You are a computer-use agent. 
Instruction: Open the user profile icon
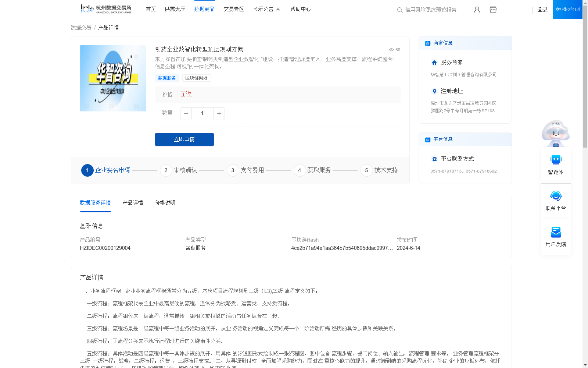(477, 10)
